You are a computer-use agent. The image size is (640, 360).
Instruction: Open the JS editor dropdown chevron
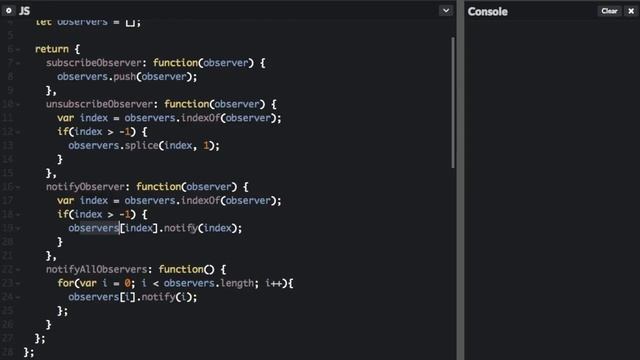(x=446, y=11)
